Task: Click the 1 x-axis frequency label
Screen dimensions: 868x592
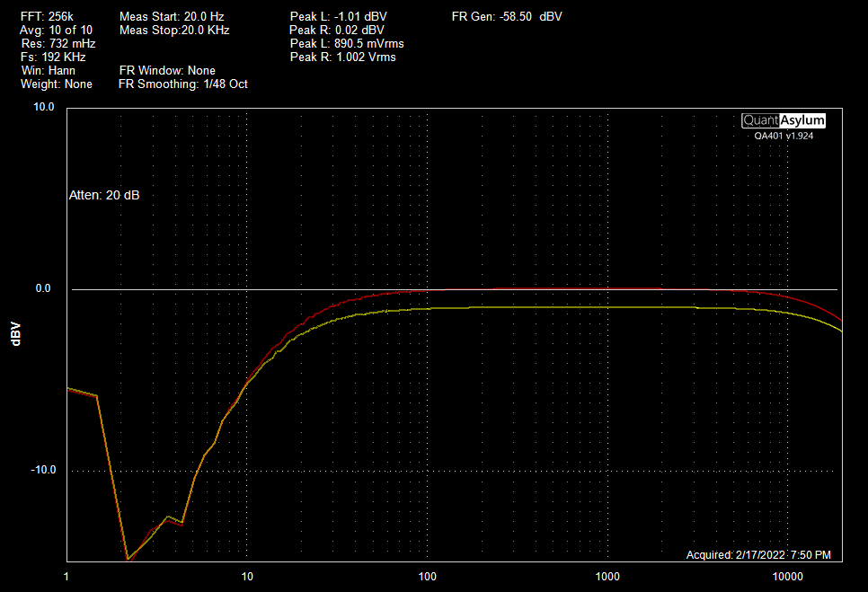Action: point(66,577)
